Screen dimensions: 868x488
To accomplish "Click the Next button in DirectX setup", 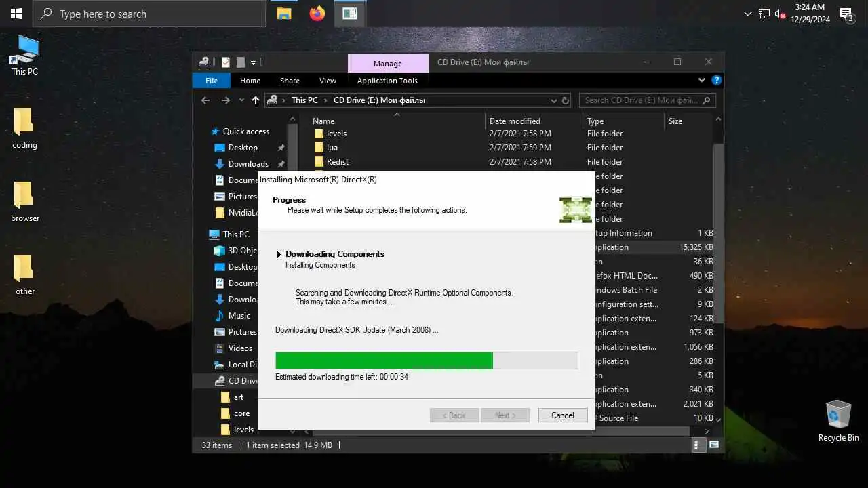I will tap(505, 415).
